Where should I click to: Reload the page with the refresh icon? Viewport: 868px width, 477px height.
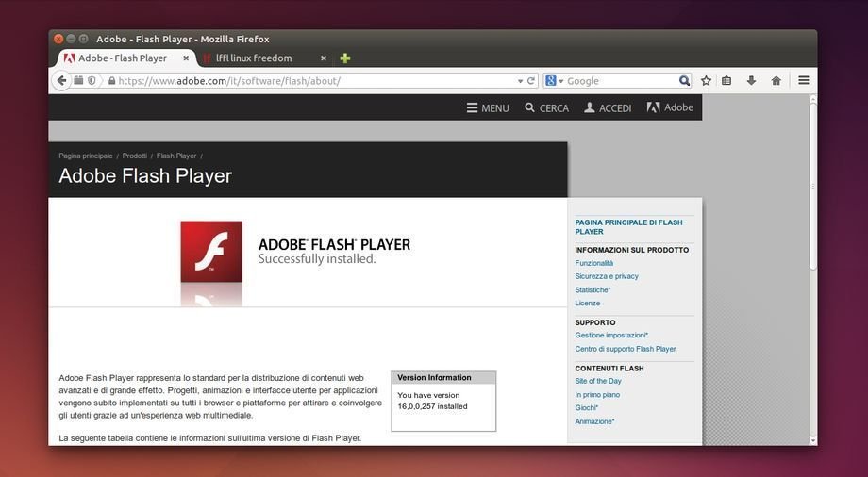pyautogui.click(x=531, y=81)
